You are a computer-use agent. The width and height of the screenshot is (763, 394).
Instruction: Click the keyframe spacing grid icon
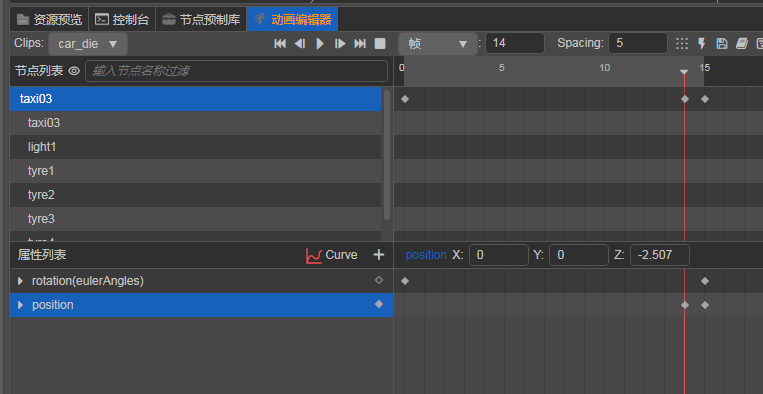click(x=682, y=43)
